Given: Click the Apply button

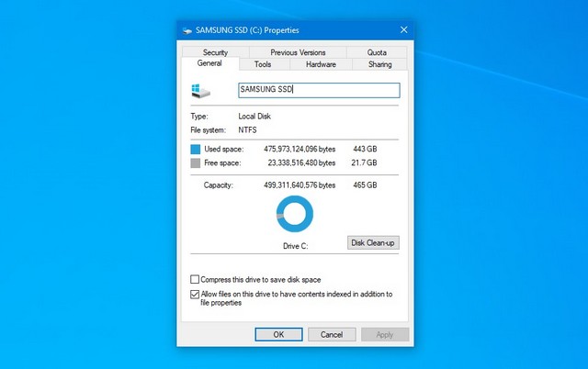Looking at the screenshot, I should (x=385, y=334).
